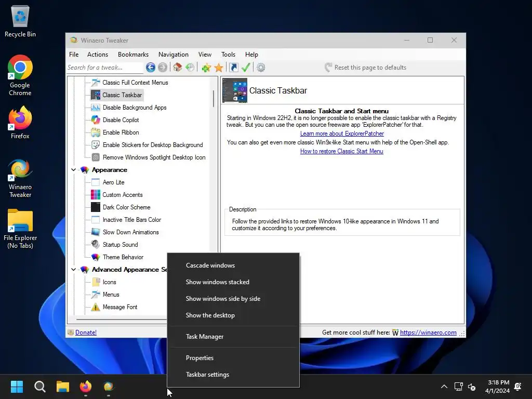Click Reset this page to defaults
Viewport: 532px width, 399px height.
coord(365,68)
